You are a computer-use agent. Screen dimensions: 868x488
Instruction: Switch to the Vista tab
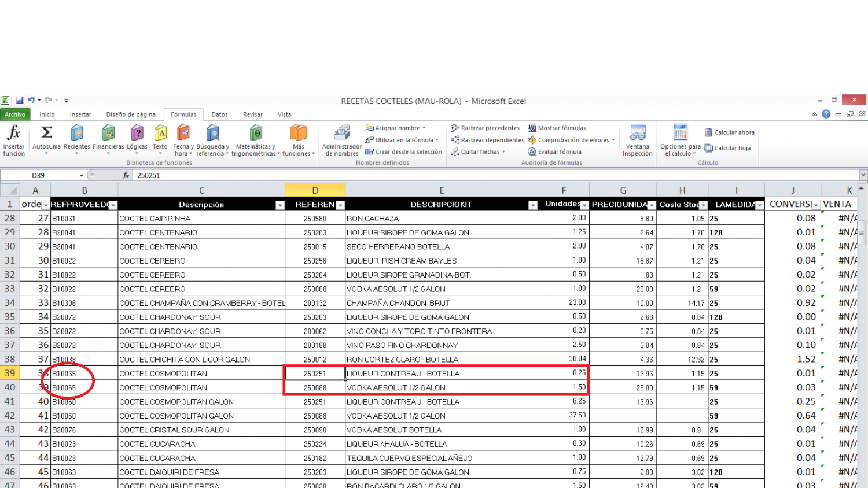click(284, 114)
